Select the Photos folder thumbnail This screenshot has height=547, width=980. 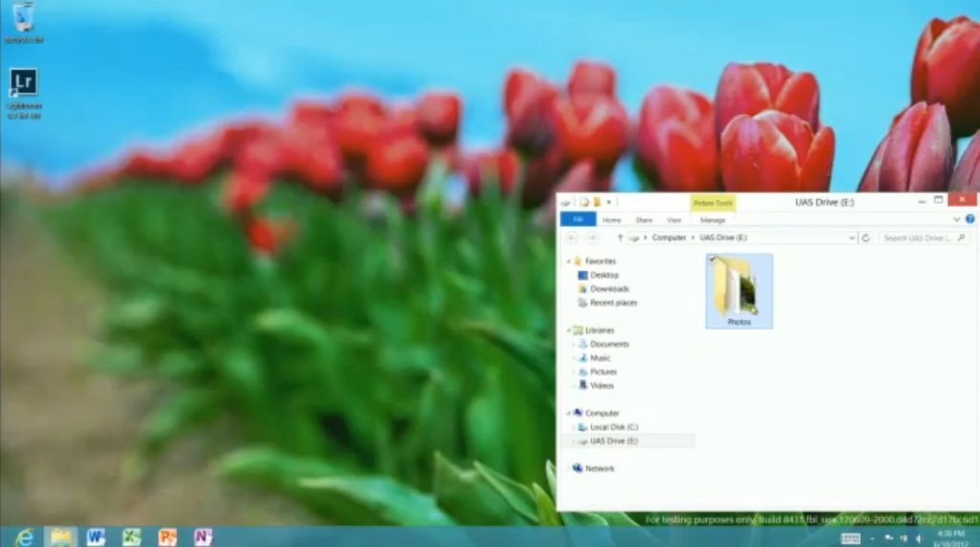click(x=740, y=290)
